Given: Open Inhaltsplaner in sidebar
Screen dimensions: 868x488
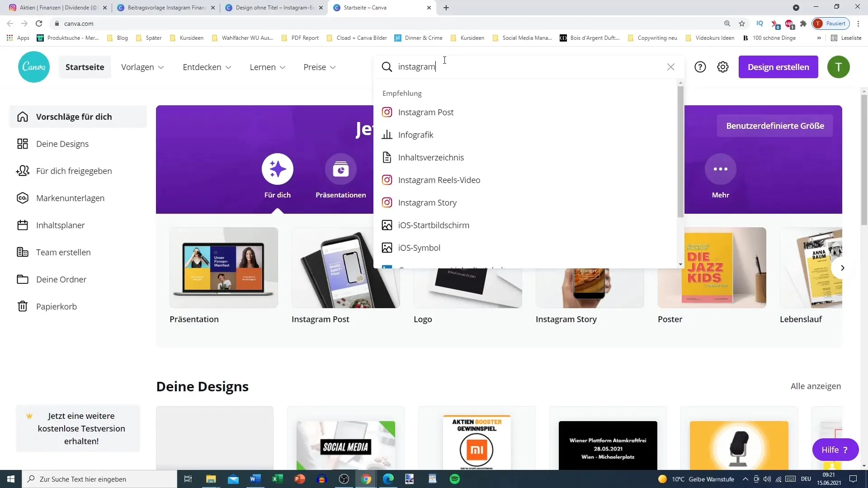Looking at the screenshot, I should tap(78, 225).
